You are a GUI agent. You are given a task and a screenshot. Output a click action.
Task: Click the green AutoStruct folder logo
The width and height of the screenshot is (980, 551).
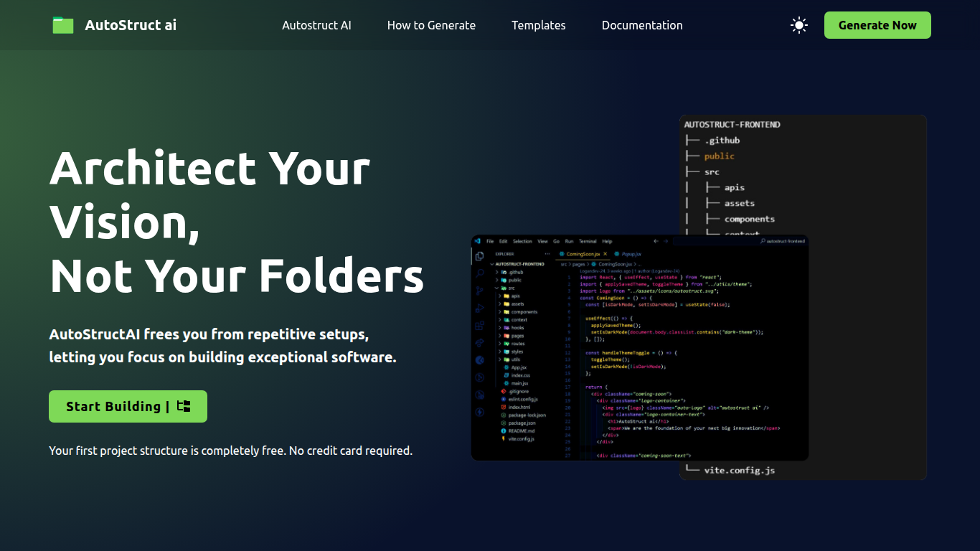click(x=63, y=25)
